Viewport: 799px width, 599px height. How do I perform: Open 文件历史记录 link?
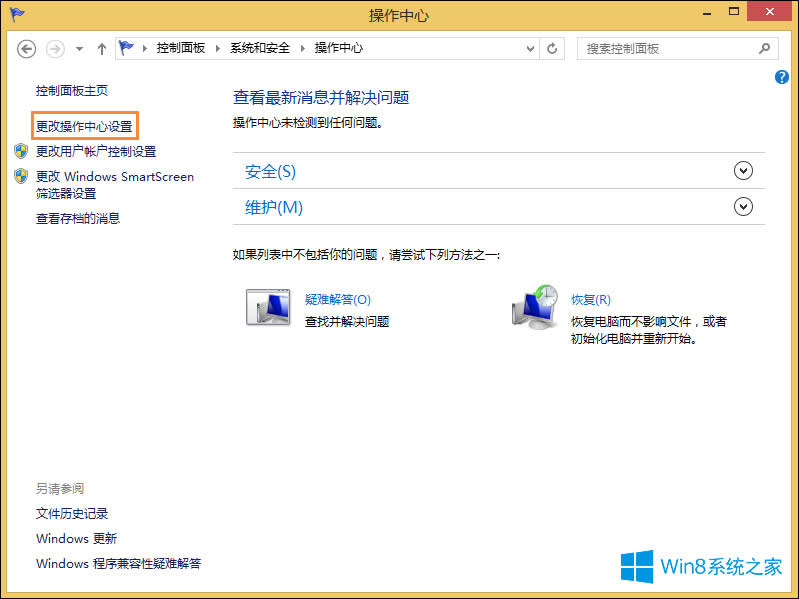(x=72, y=513)
